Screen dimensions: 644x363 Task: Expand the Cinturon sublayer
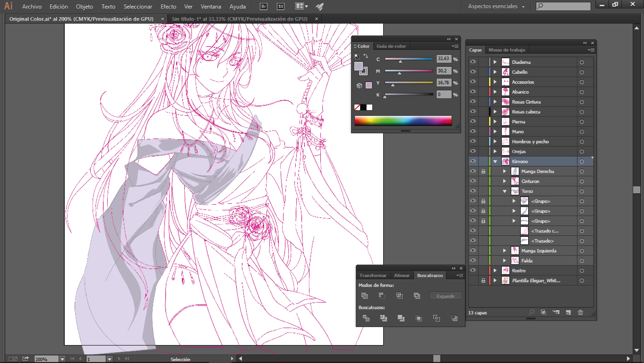pyautogui.click(x=505, y=181)
